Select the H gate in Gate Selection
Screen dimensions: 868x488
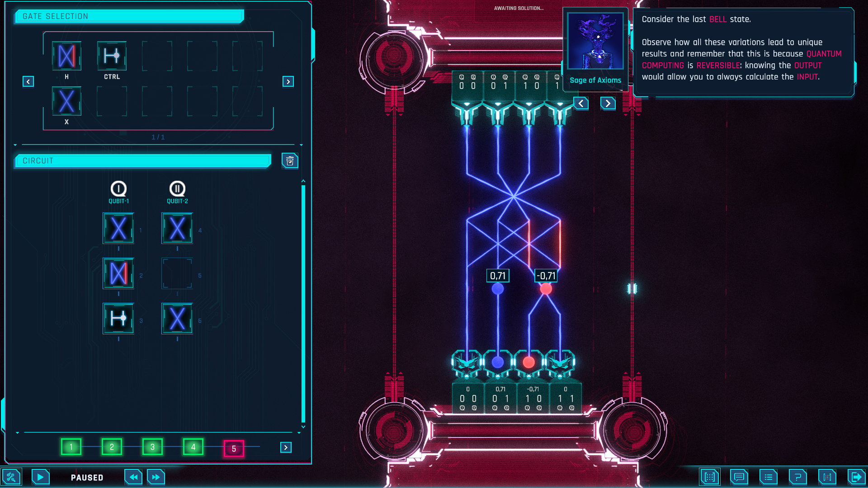66,56
